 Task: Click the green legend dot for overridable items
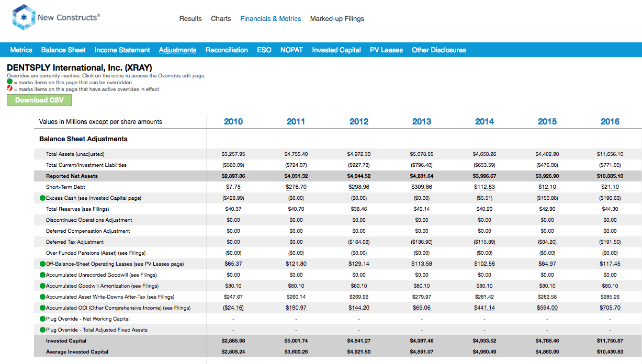pos(9,82)
